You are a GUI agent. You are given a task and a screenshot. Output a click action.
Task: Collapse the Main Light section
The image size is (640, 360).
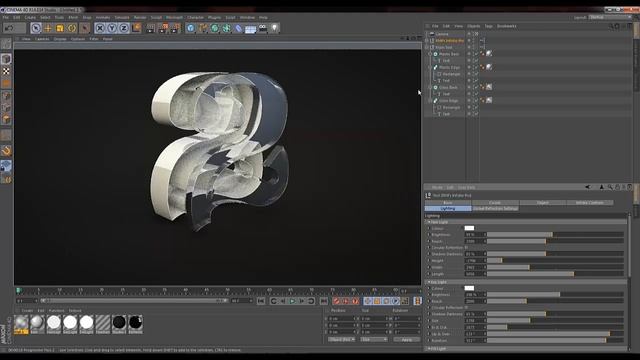[x=429, y=222]
